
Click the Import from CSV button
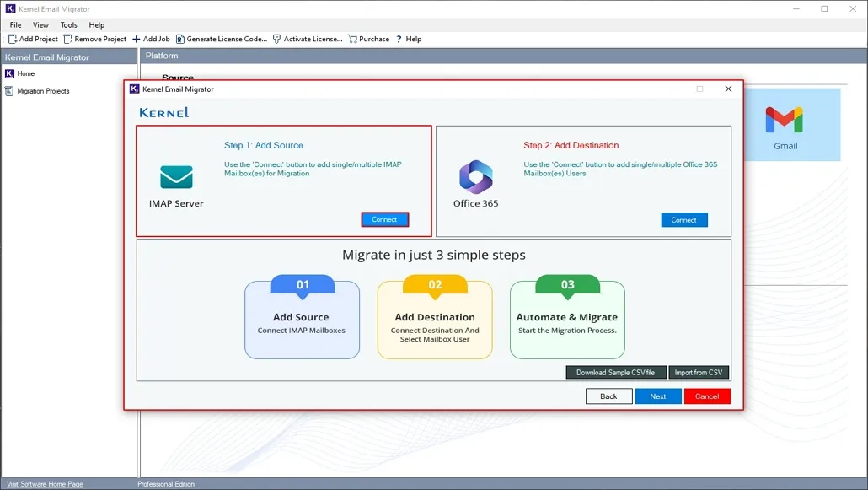[x=698, y=373]
